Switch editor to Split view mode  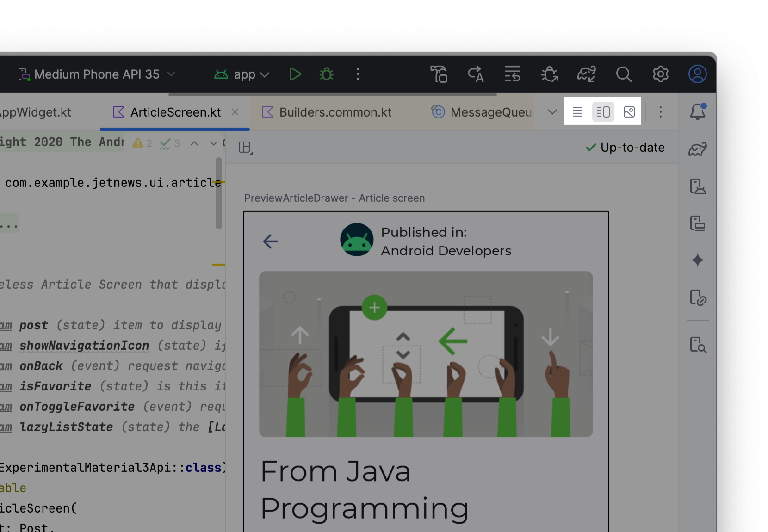603,112
